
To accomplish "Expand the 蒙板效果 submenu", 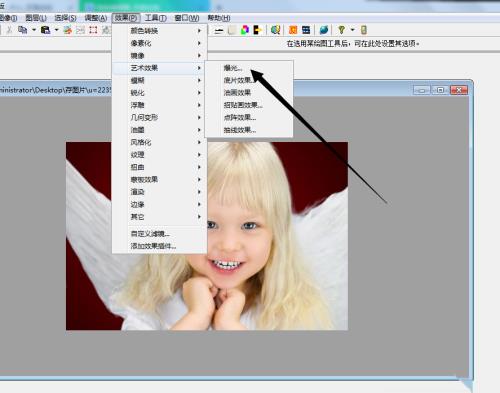I will (x=159, y=179).
